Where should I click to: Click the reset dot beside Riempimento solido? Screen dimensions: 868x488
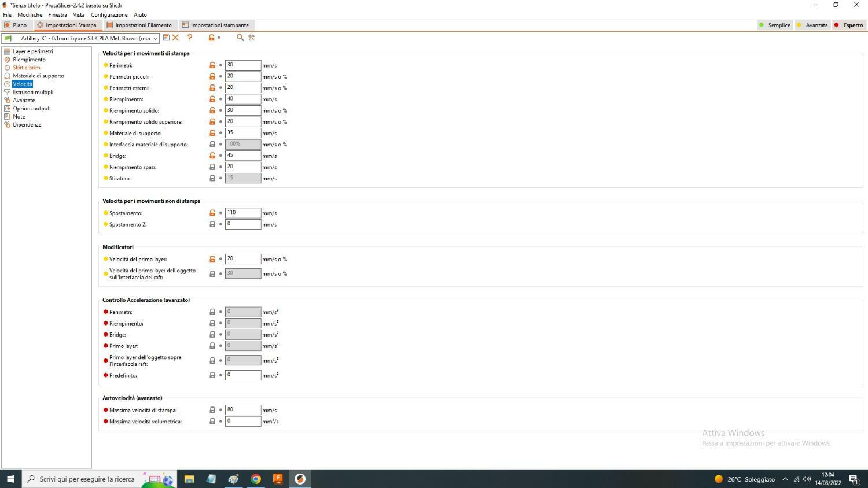click(x=220, y=110)
